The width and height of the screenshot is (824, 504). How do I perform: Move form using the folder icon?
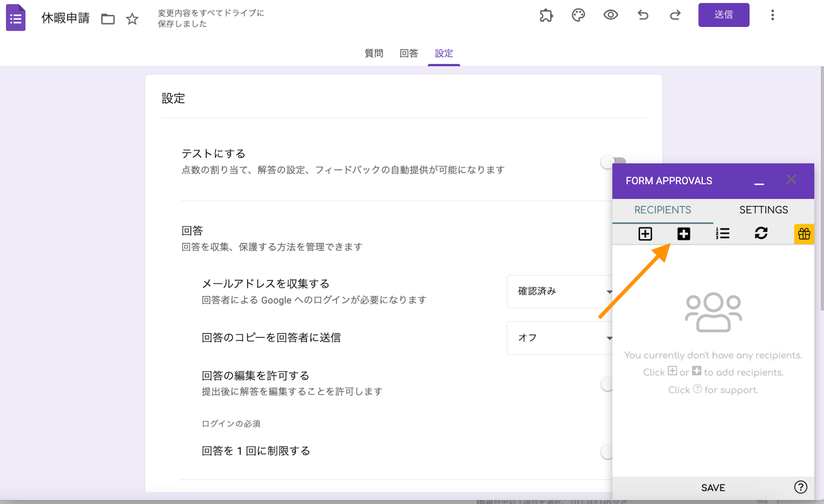point(108,19)
